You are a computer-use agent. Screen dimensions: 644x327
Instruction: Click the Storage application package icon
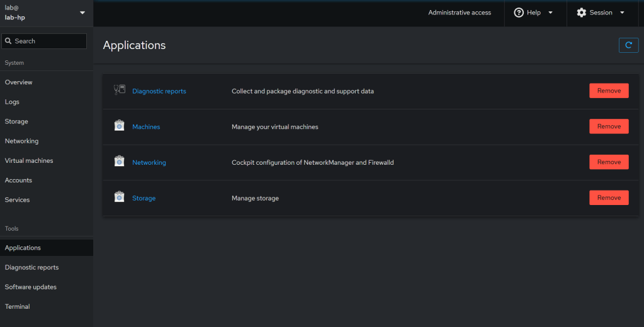point(119,197)
